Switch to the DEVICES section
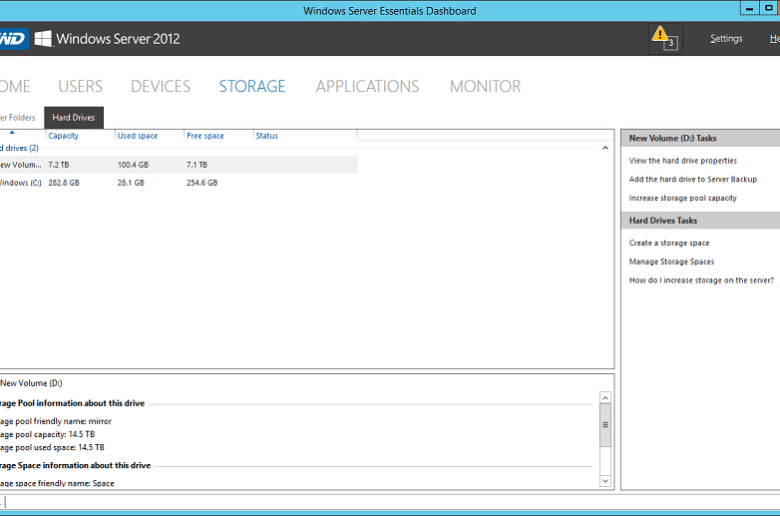 (x=160, y=86)
